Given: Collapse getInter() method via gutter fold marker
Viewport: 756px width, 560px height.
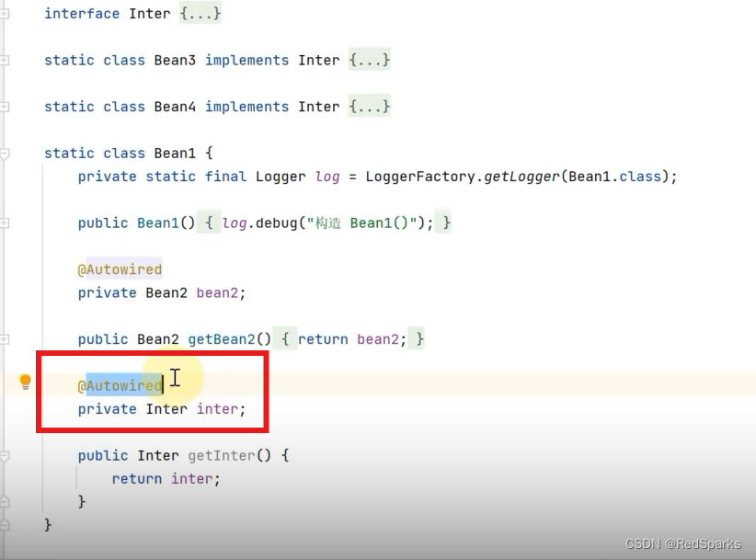Looking at the screenshot, I should (5, 456).
